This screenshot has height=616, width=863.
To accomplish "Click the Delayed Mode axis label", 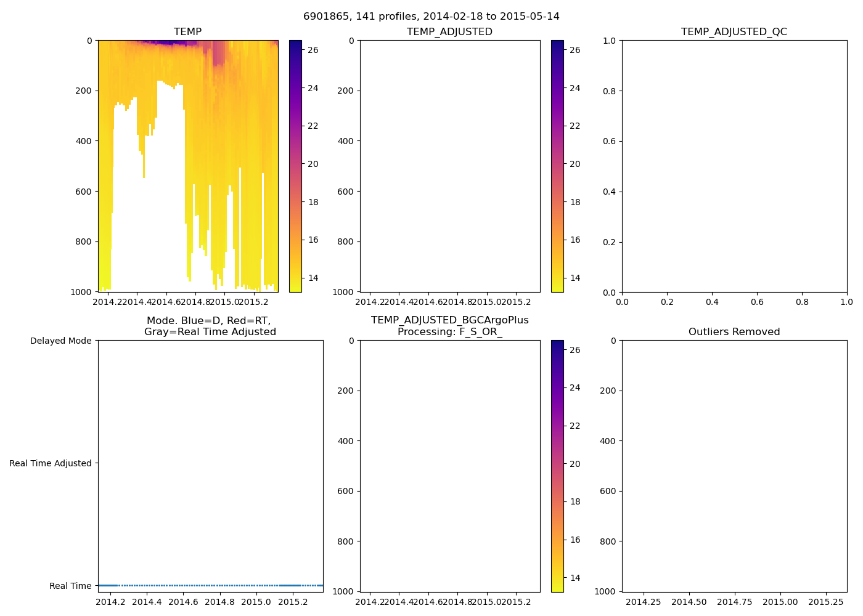I will 60,341.
